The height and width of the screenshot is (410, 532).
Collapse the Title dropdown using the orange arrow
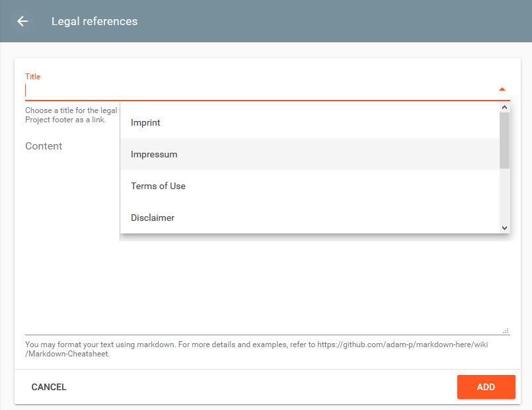tap(502, 89)
